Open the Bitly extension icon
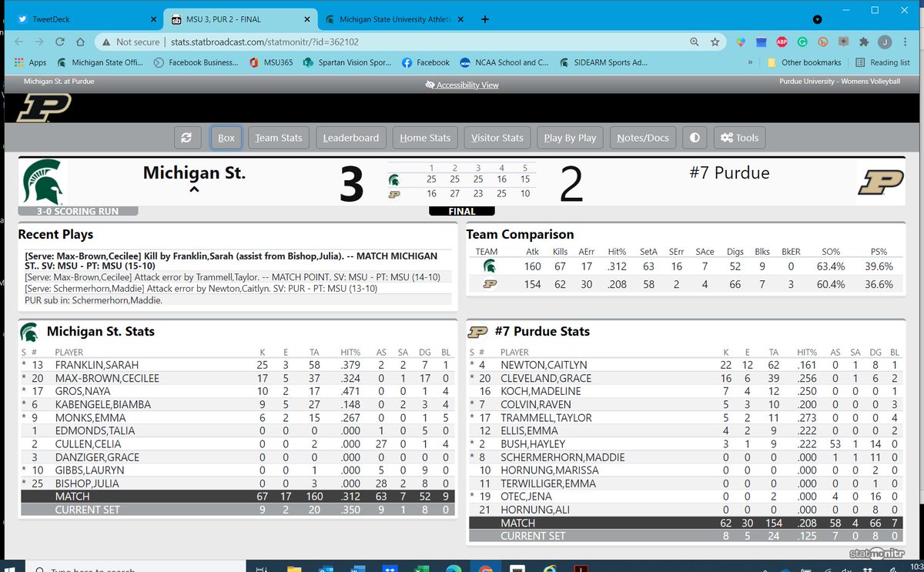The width and height of the screenshot is (924, 572). 823,42
